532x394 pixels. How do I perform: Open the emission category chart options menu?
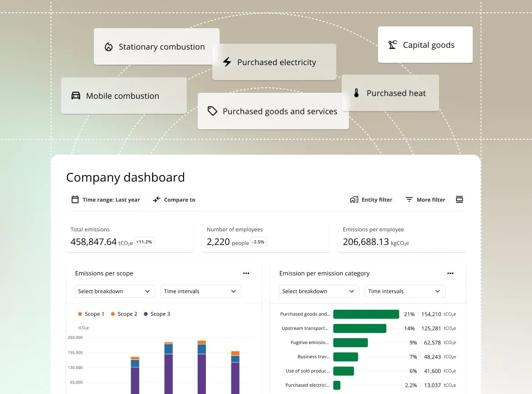(x=450, y=273)
